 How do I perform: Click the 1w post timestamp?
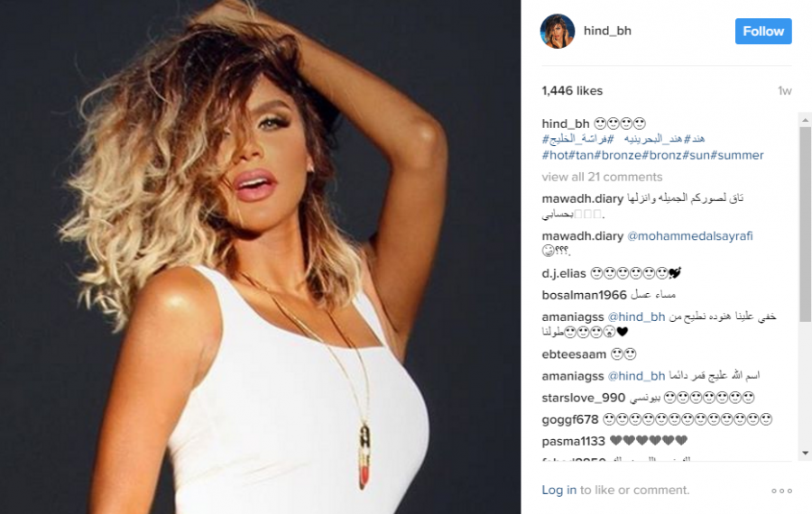[x=785, y=91]
